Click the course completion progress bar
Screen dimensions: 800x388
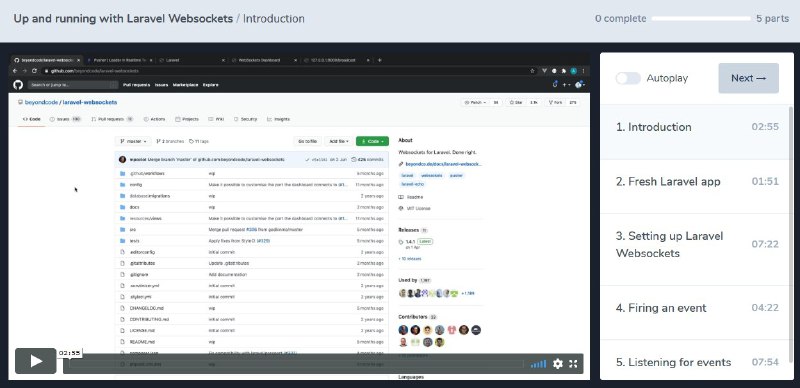point(701,19)
